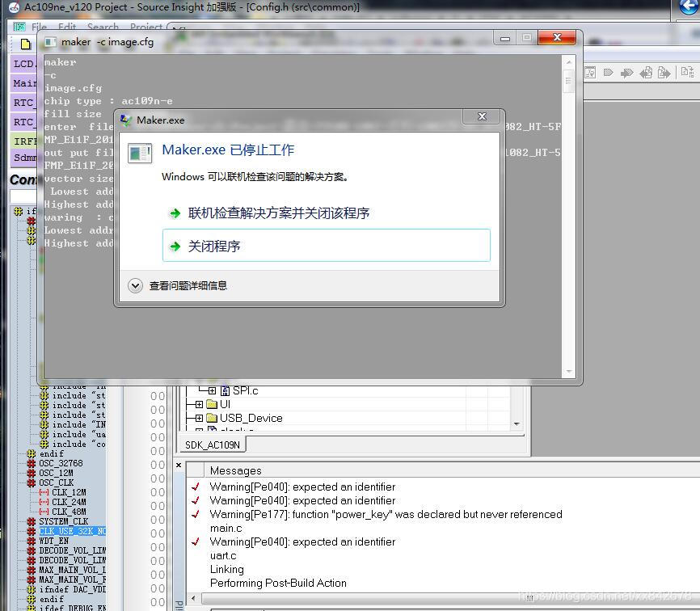Select SYSTEM_CLK define in symbol tree

click(x=63, y=521)
